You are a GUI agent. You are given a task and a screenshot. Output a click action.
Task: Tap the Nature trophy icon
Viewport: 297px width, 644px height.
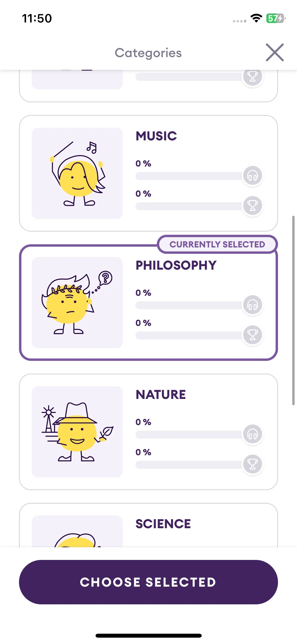(252, 464)
